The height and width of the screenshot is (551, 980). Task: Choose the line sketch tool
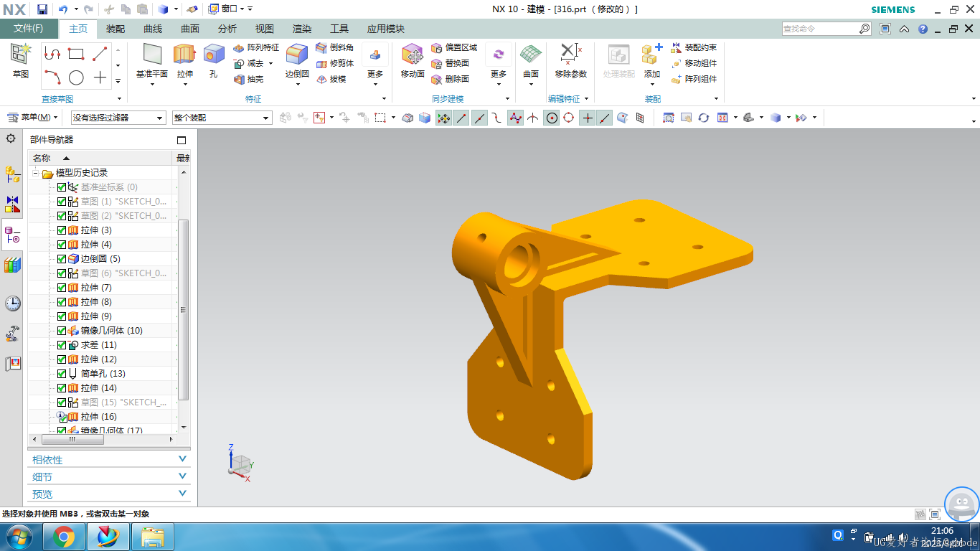pyautogui.click(x=100, y=54)
